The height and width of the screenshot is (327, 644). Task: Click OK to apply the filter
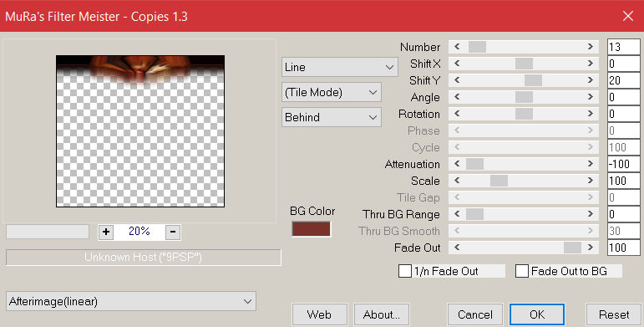click(537, 314)
